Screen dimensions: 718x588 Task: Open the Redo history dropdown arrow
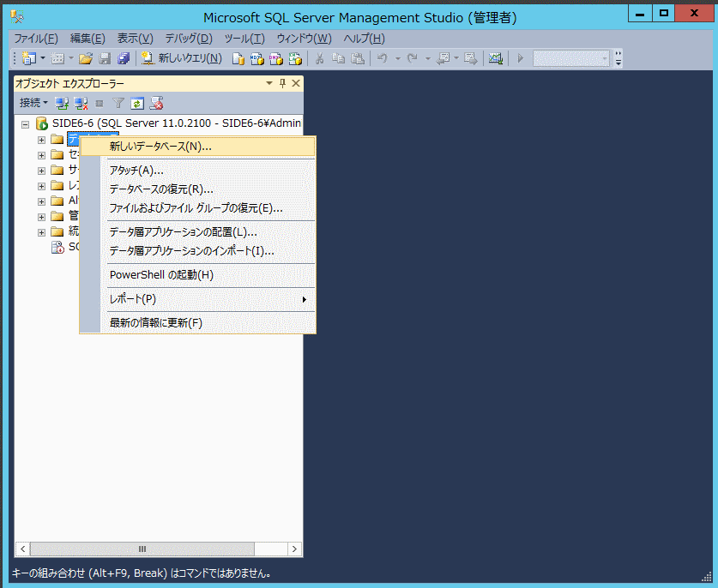pyautogui.click(x=428, y=58)
